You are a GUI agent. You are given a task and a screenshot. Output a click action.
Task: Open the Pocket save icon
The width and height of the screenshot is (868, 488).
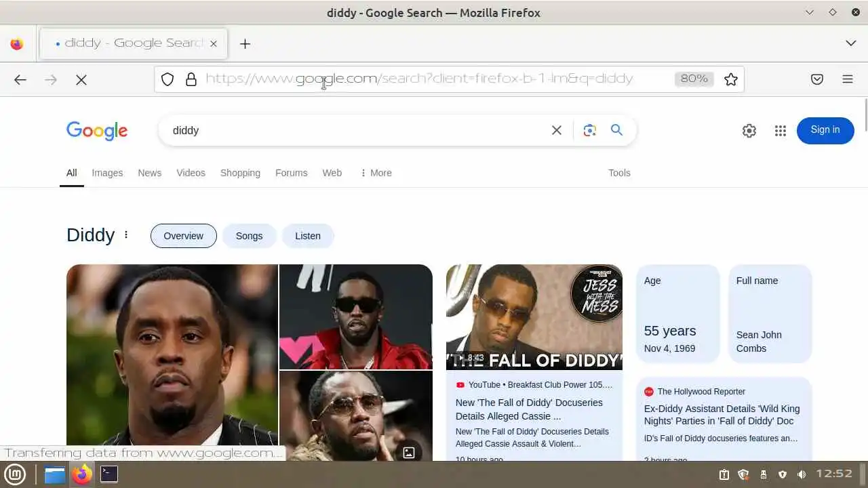pyautogui.click(x=817, y=79)
